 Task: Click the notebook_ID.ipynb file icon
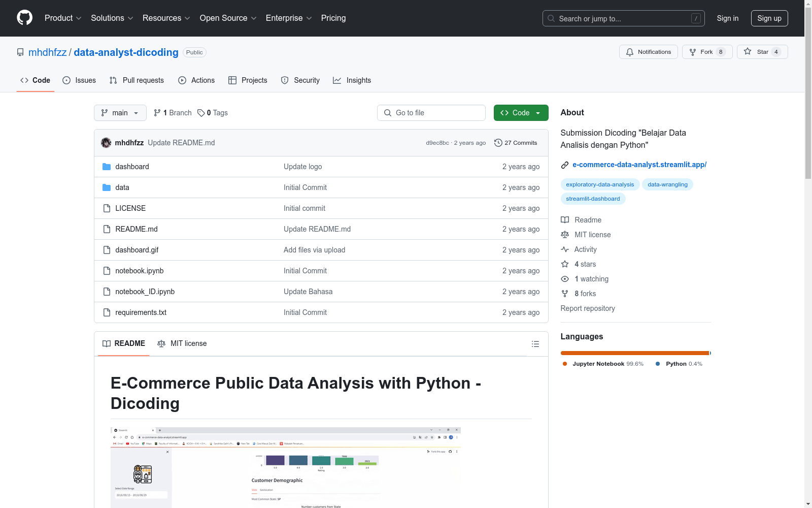(x=107, y=292)
